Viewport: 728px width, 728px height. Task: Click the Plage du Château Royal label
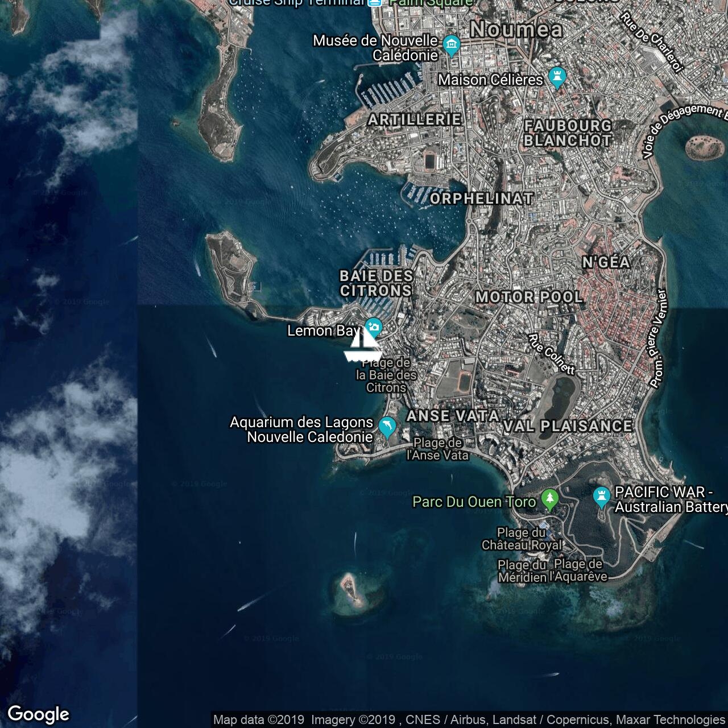(x=522, y=539)
